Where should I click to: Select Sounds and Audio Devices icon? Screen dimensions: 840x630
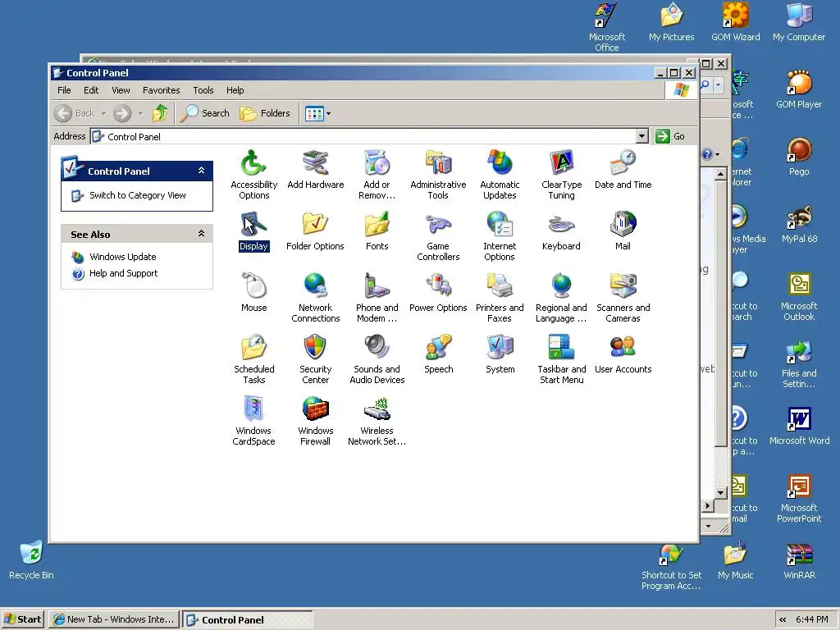pos(377,359)
